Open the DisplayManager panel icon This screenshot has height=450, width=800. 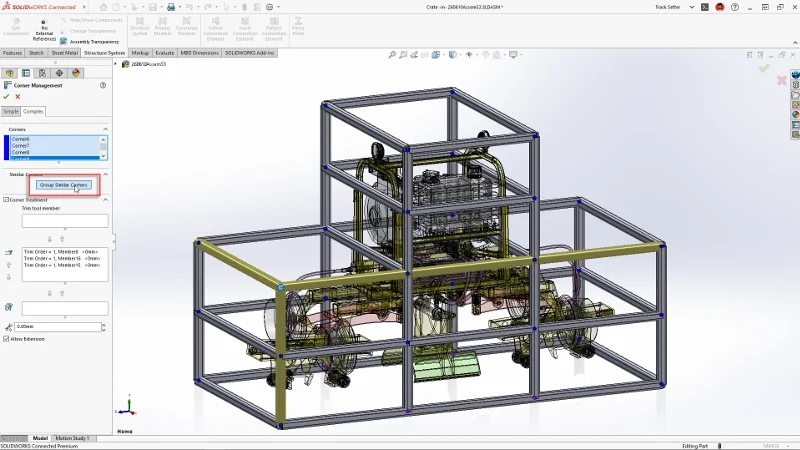[x=76, y=73]
